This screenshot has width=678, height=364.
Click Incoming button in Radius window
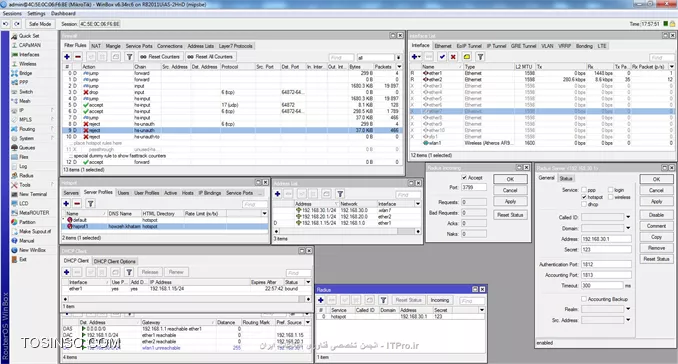point(440,300)
